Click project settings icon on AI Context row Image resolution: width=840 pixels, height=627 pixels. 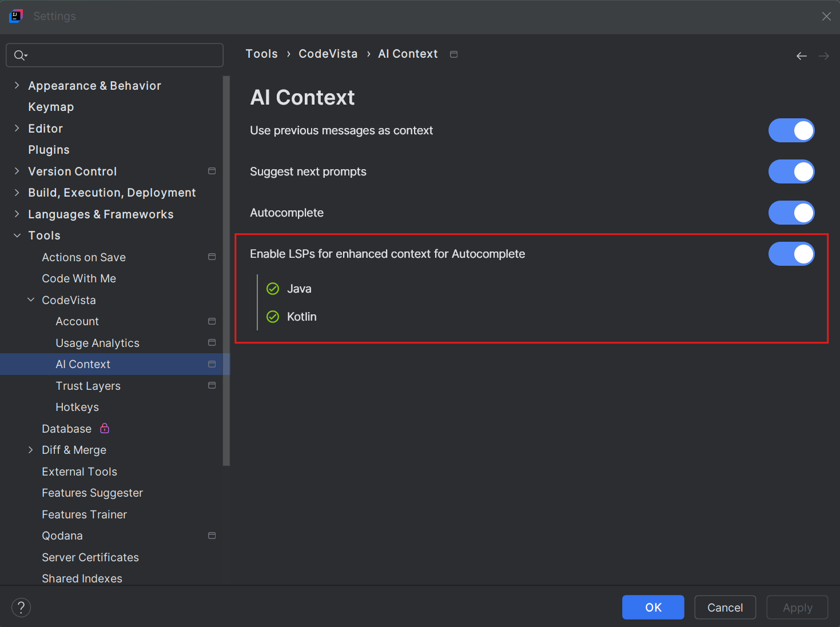coord(212,364)
